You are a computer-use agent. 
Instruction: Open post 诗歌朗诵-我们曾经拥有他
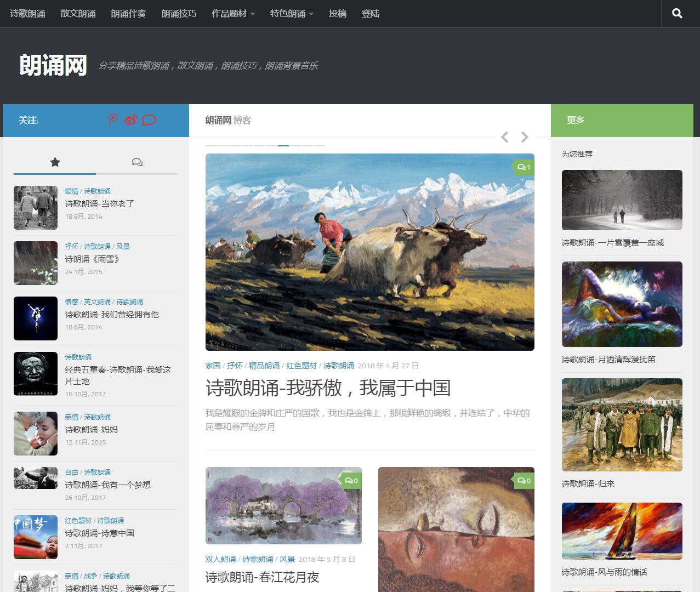point(112,314)
